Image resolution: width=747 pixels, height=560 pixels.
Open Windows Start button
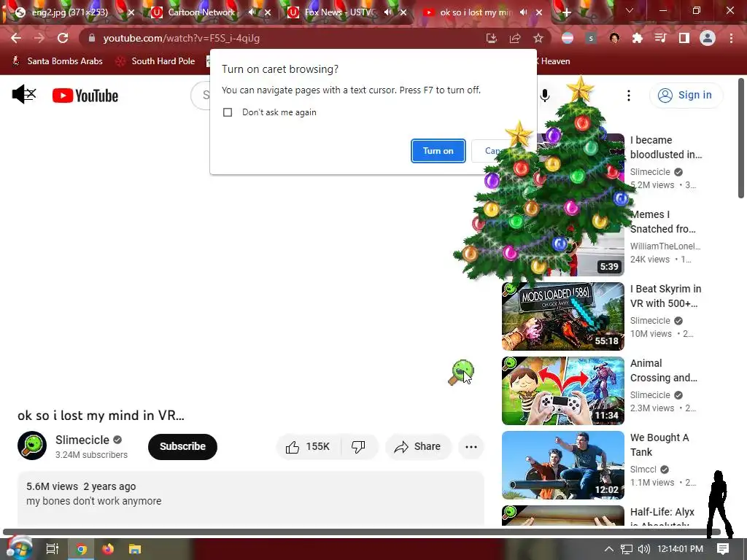(x=19, y=548)
